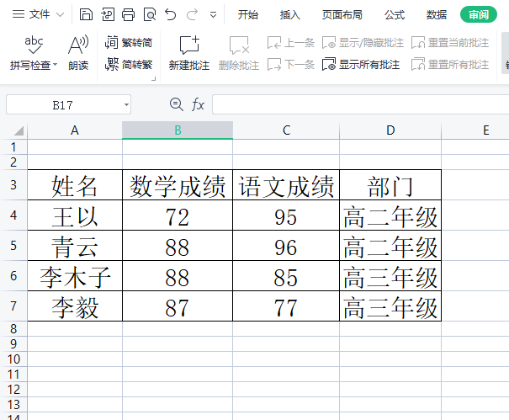
Task: Click the cell containing 95
Action: tap(286, 215)
